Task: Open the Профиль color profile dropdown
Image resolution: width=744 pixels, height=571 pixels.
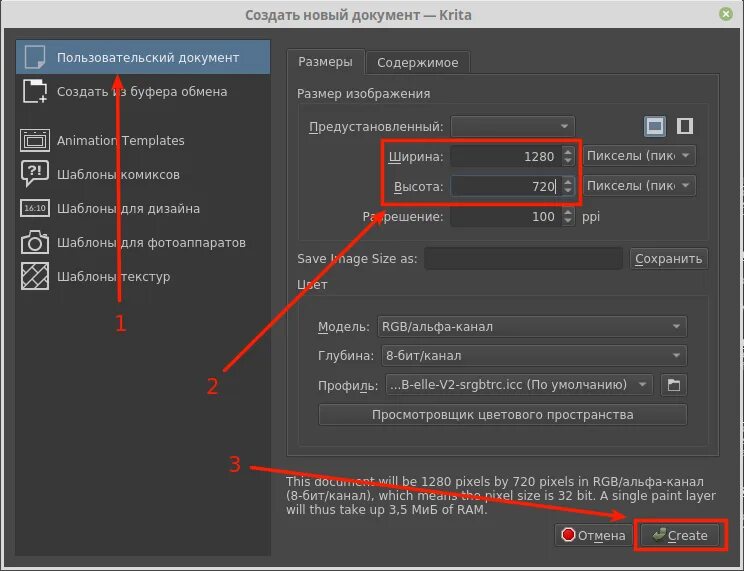Action: [519, 384]
